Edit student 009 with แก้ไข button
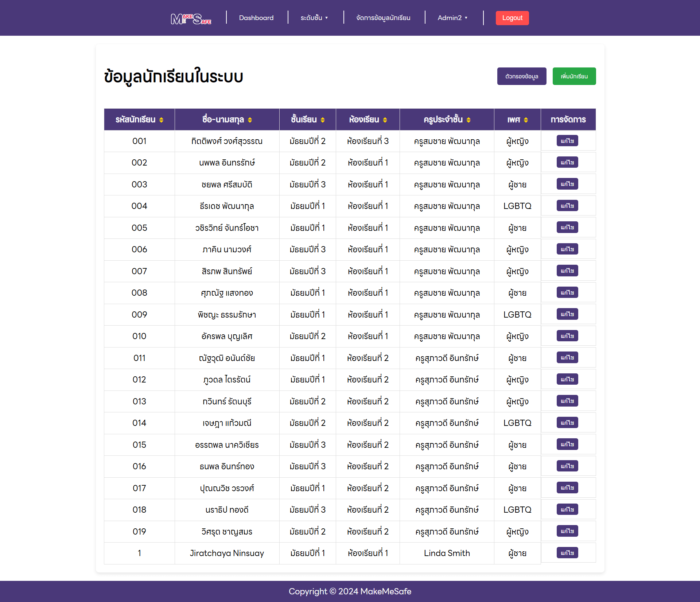Viewport: 700px width, 602px height. tap(567, 314)
